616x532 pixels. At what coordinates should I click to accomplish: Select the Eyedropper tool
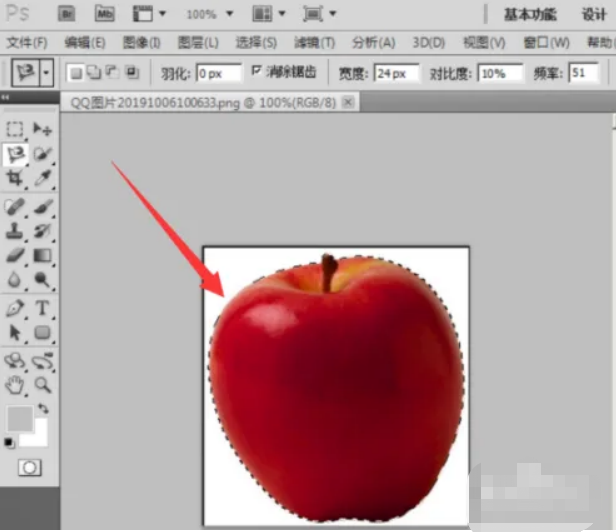click(x=42, y=178)
